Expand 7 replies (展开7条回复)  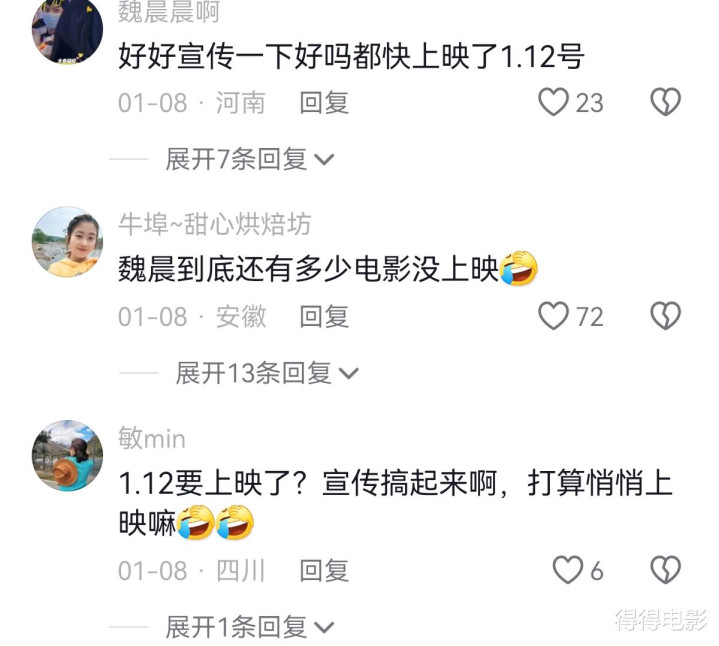pos(250,159)
